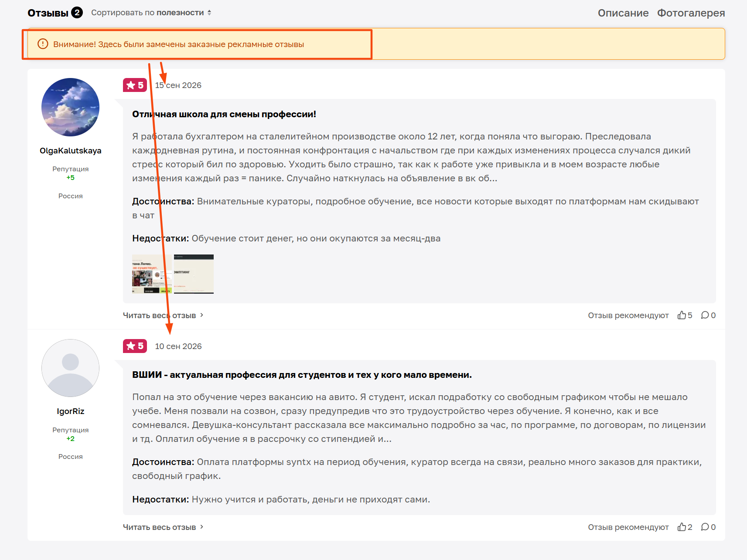This screenshot has height=560, width=747.
Task: Click the 'Отзывы' heading count badge
Action: click(x=77, y=12)
